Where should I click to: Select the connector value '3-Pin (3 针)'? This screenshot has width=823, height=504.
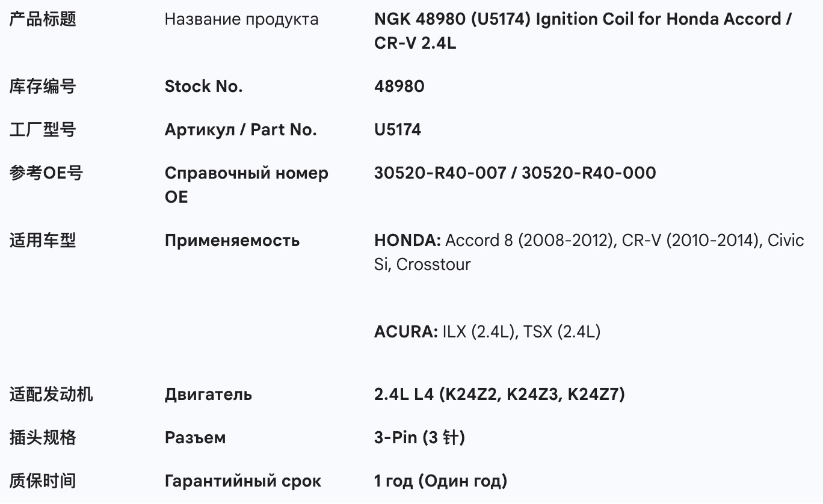[419, 438]
